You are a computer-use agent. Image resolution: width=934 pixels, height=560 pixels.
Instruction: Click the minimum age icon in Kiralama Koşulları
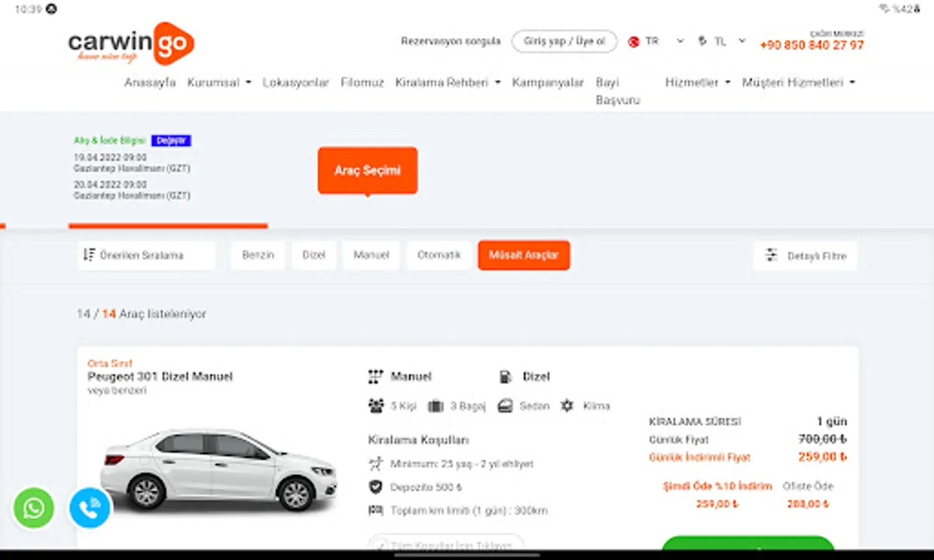375,464
